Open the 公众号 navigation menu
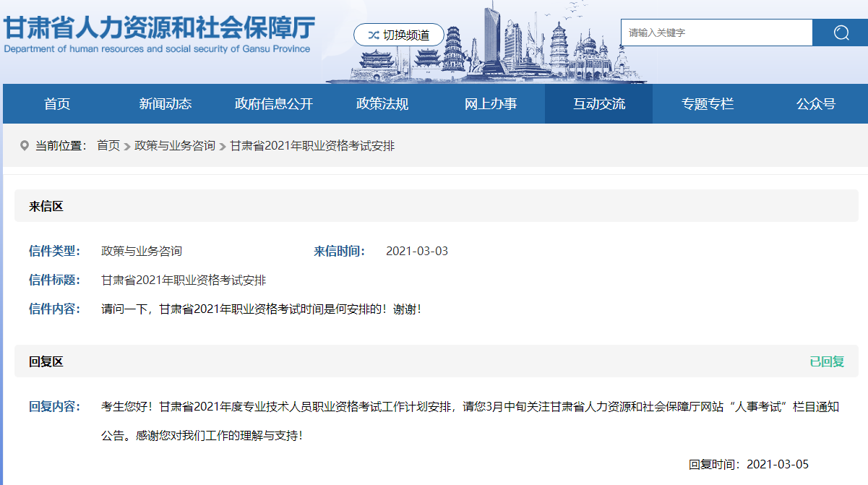This screenshot has width=868, height=485. 815,103
